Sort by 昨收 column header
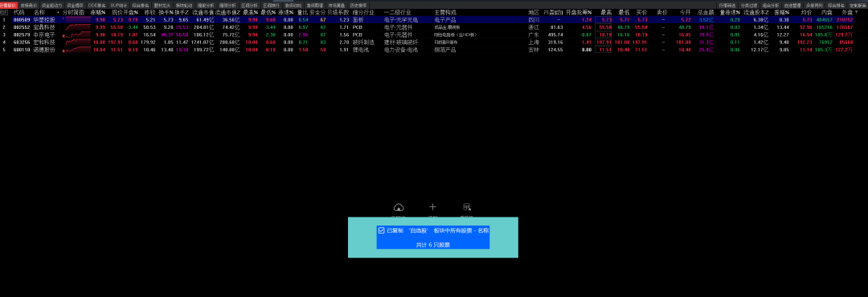The width and height of the screenshot is (868, 297). 149,11
